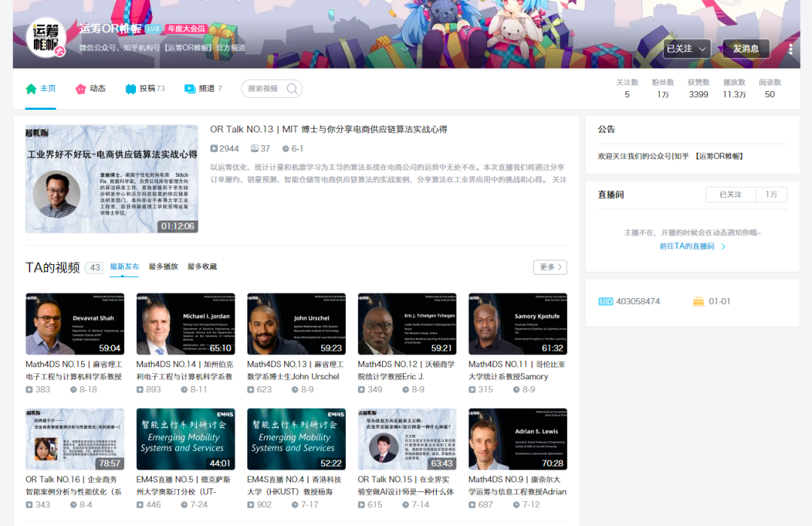Click the comment count icon beside 37
Screen dimensions: 812x526
[x=254, y=149]
